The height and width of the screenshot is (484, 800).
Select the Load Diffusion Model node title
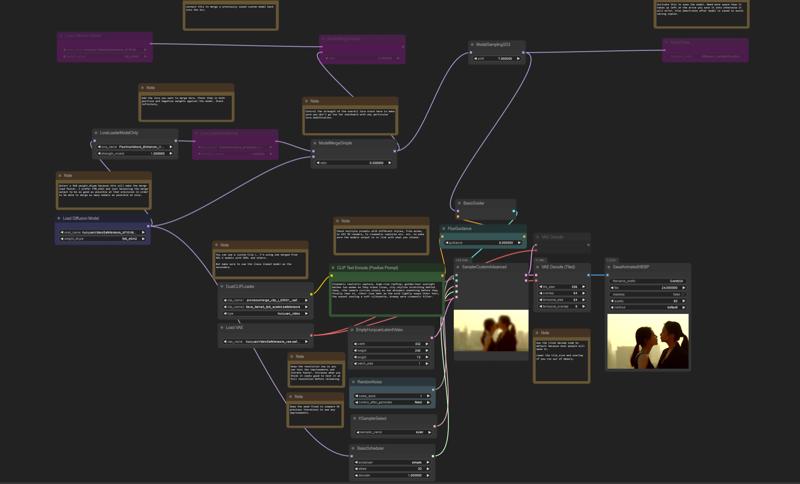tap(81, 218)
